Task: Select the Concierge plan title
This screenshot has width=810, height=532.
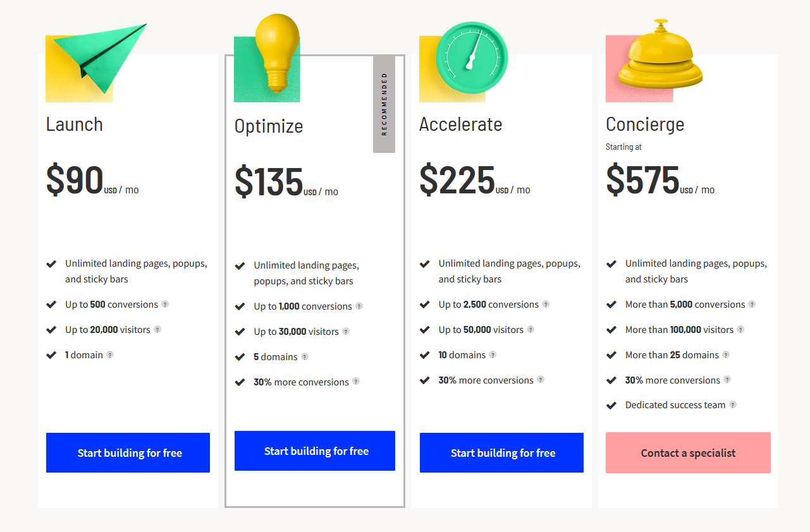Action: [645, 124]
